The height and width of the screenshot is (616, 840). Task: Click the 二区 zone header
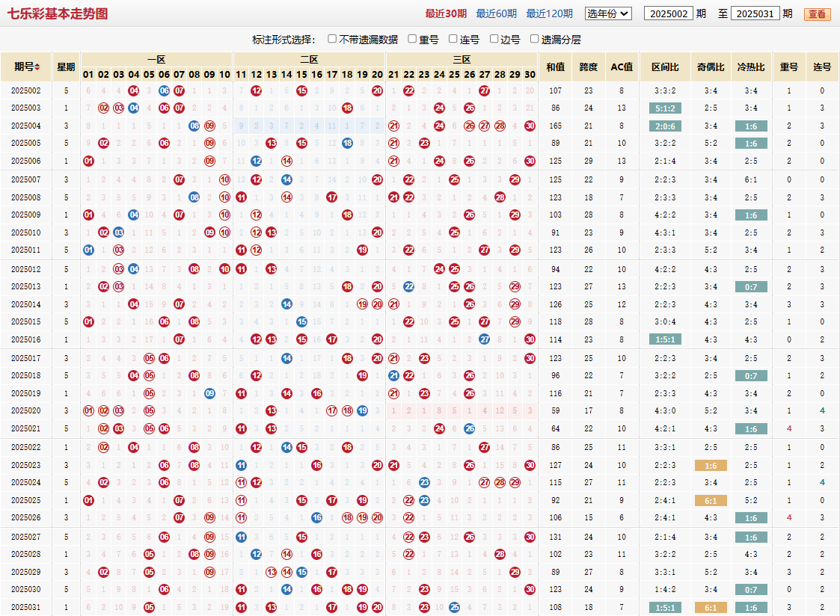pyautogui.click(x=309, y=59)
